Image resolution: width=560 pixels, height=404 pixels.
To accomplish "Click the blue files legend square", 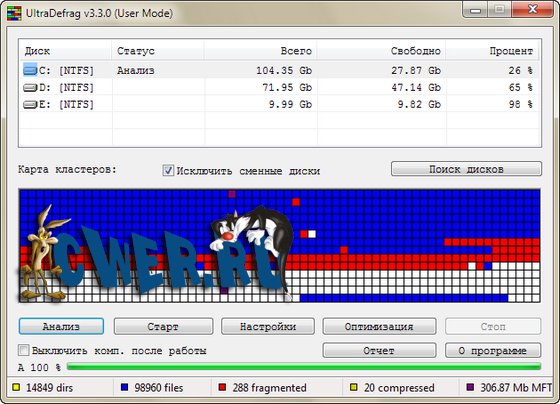I will point(124,387).
